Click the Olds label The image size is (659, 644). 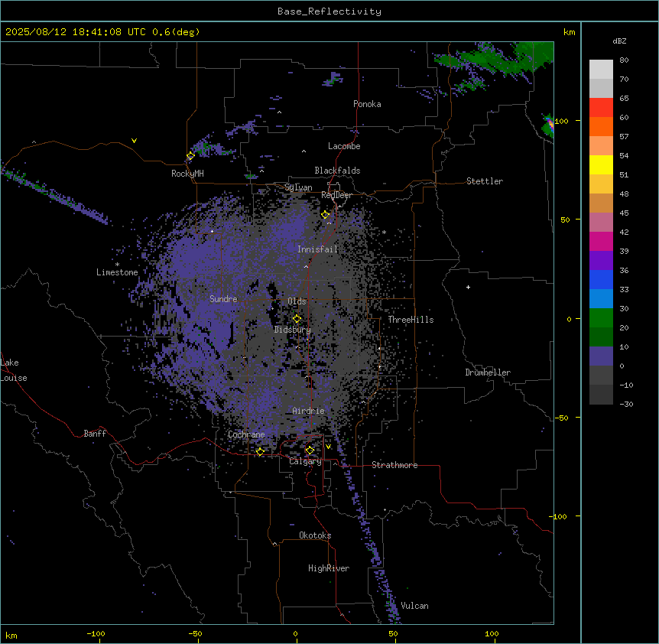point(297,301)
